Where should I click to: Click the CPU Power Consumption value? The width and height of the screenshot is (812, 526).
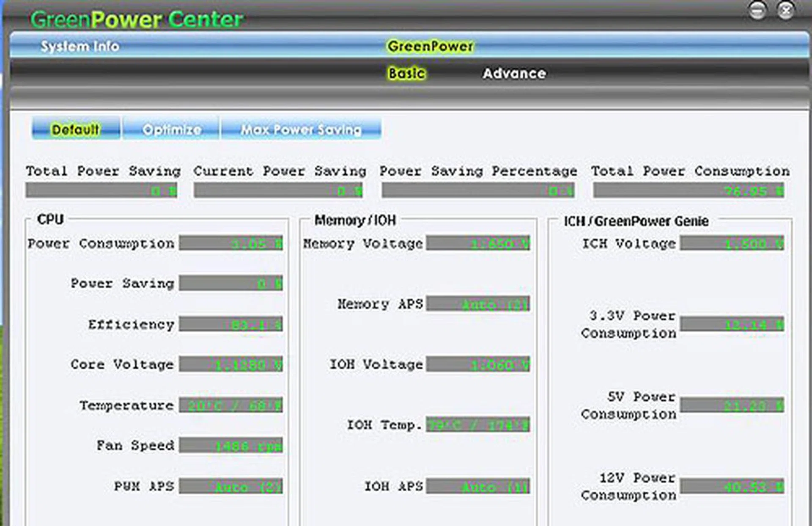[231, 244]
